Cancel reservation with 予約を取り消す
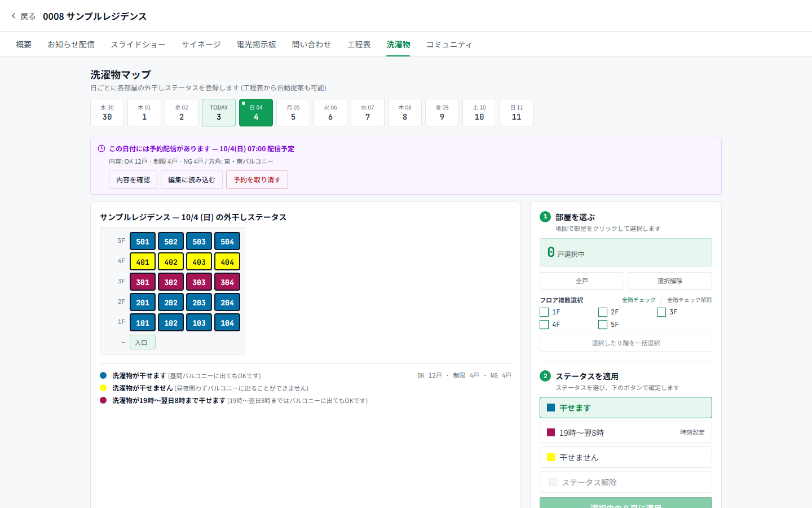The image size is (812, 508). tap(257, 179)
